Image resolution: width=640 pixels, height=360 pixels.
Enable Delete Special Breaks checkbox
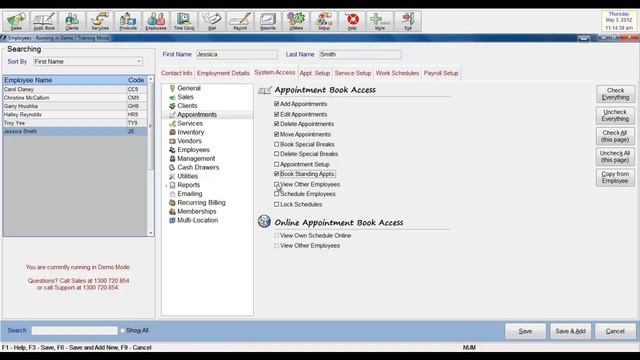pos(277,154)
